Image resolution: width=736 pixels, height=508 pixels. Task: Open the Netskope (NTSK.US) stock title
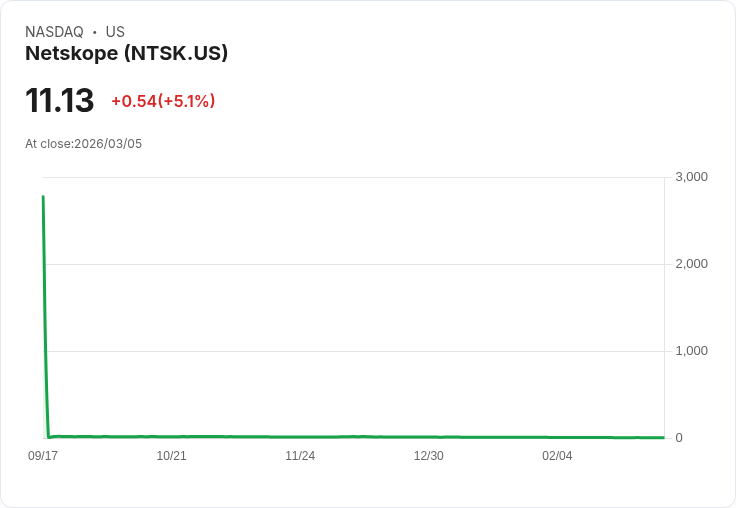127,53
